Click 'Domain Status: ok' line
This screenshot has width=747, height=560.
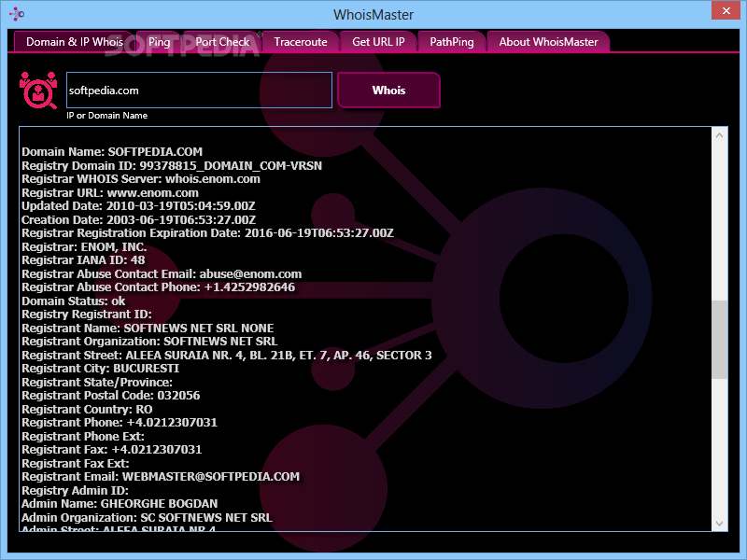(x=74, y=301)
